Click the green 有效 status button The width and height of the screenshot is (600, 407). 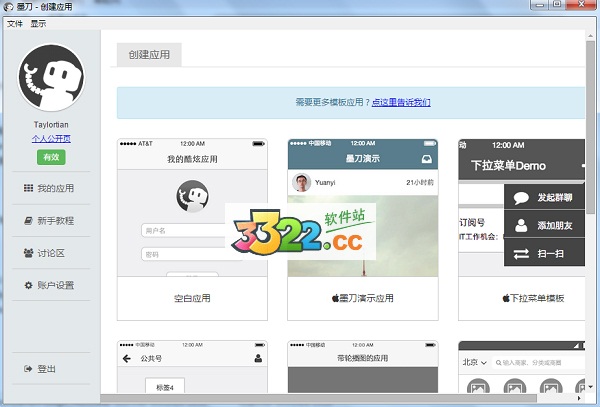(x=51, y=157)
